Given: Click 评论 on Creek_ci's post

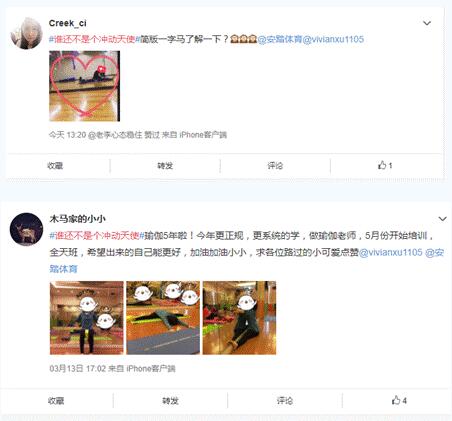Looking at the screenshot, I should tap(275, 165).
